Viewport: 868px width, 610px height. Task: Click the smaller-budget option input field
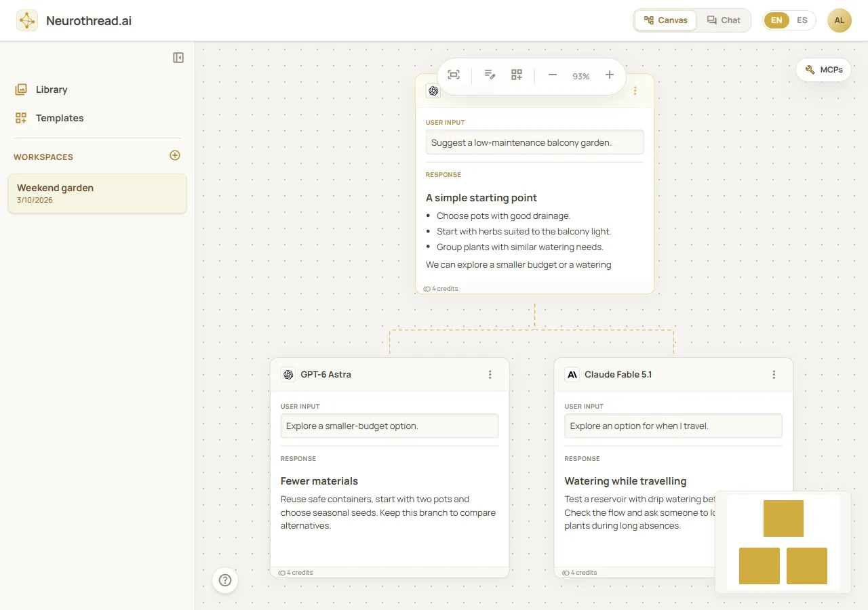pyautogui.click(x=390, y=426)
